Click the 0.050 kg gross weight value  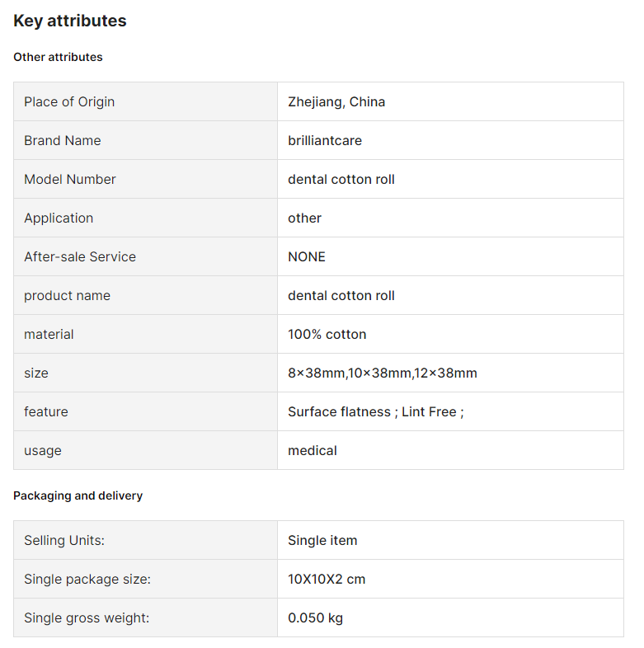click(x=315, y=618)
